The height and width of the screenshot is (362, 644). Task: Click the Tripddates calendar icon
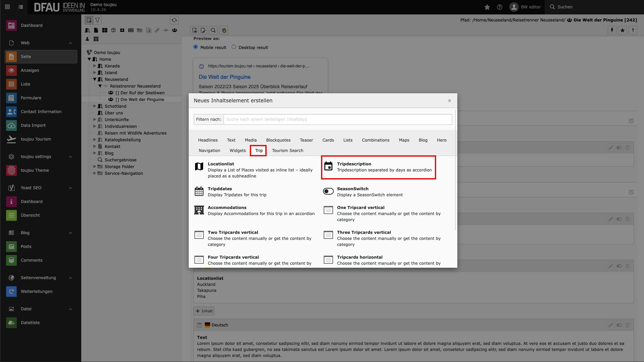[199, 192]
